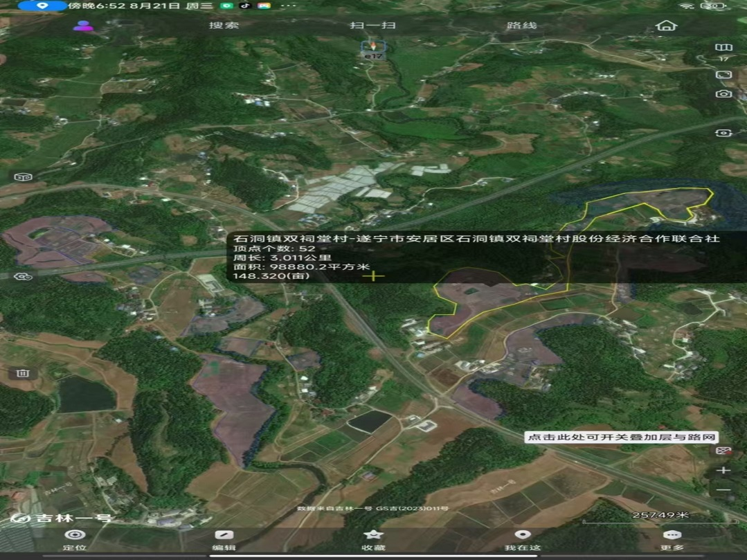This screenshot has width=747, height=560.
Task: Zoom in with the plus button
Action: click(x=723, y=471)
